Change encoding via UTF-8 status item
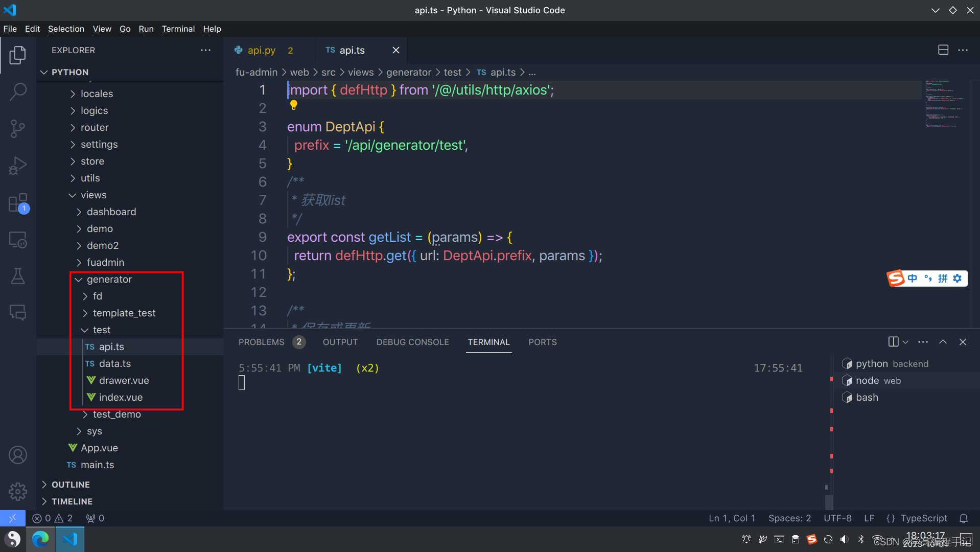Image resolution: width=980 pixels, height=552 pixels. point(837,518)
